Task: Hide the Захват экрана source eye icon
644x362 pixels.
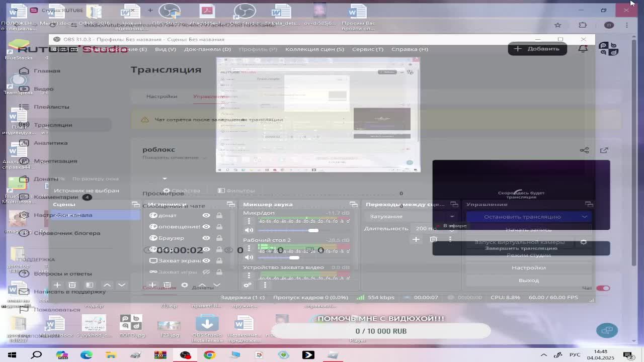Action: (206, 260)
